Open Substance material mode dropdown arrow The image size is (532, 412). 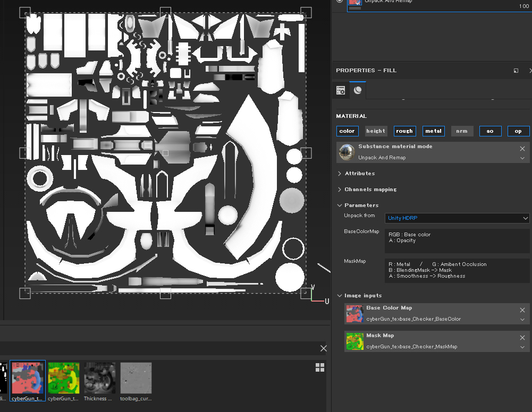[522, 158]
